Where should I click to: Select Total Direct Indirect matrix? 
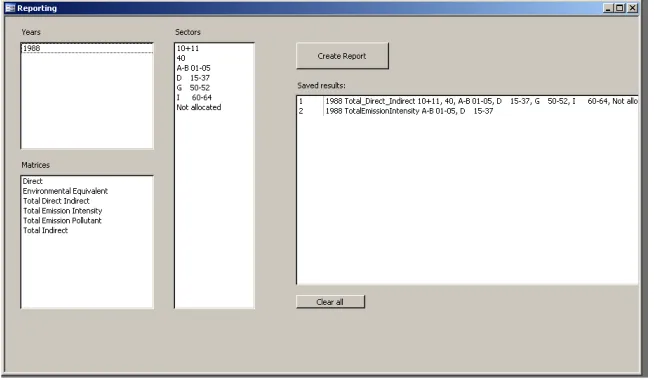tap(87, 201)
